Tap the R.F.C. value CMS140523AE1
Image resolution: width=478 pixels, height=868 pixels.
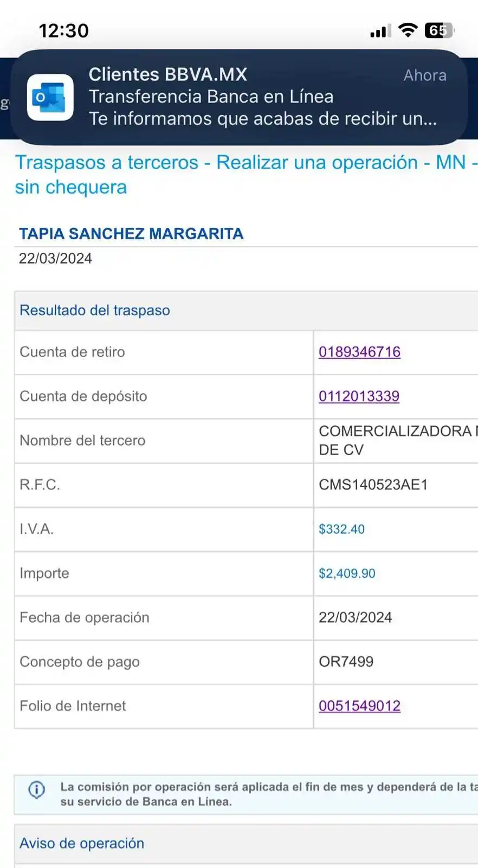(373, 484)
